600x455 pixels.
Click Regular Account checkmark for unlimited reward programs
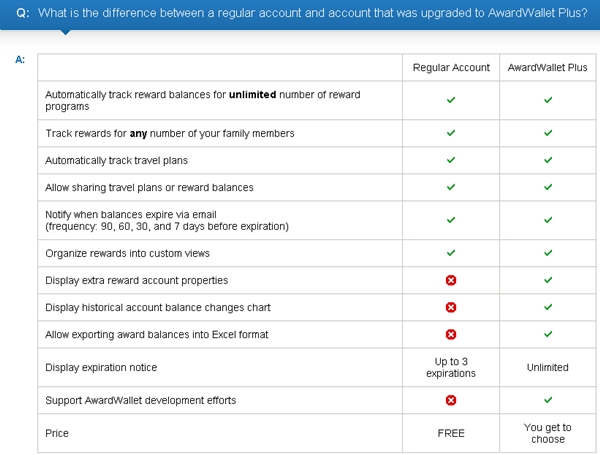(451, 100)
